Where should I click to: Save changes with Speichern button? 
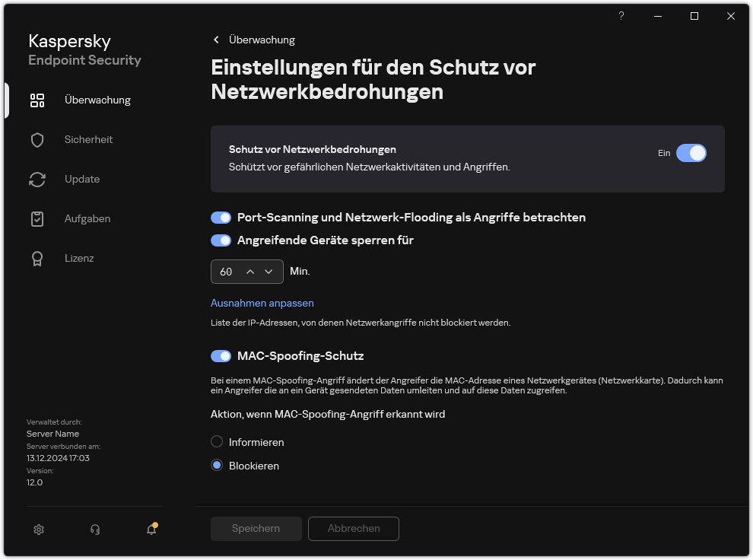256,529
